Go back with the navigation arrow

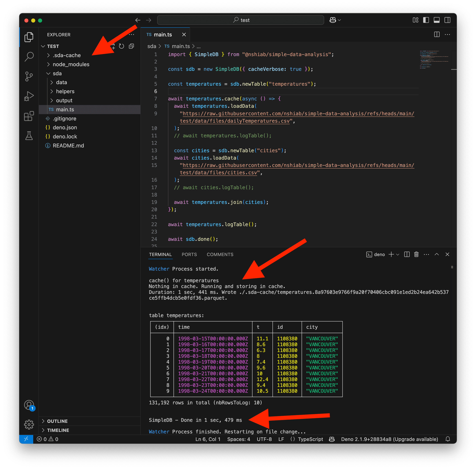point(138,20)
